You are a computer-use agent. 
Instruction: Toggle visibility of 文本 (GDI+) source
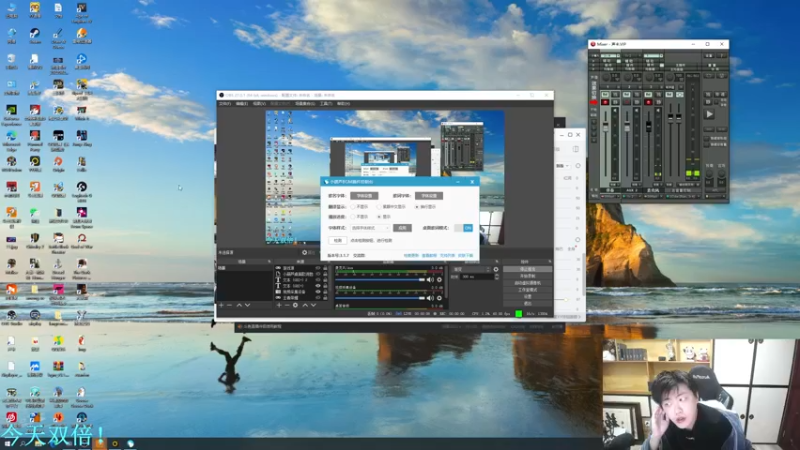click(318, 286)
